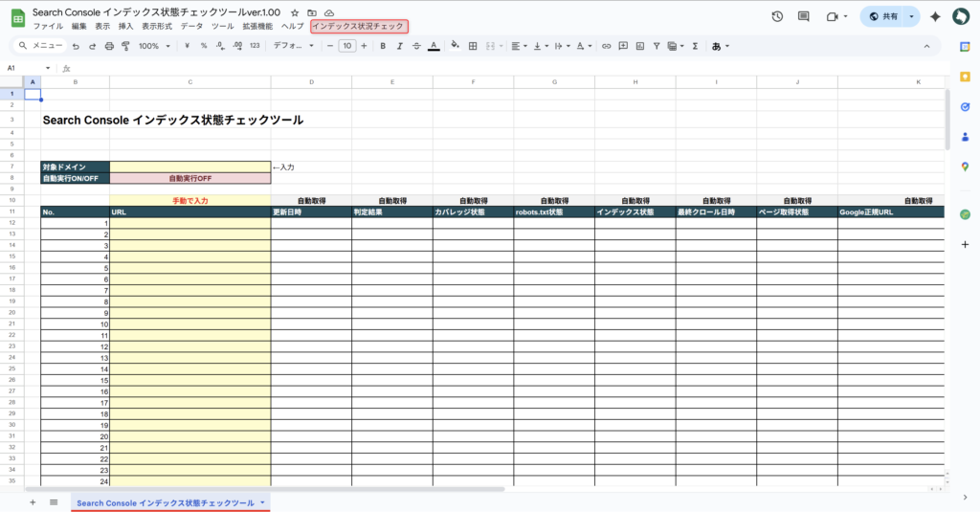The height and width of the screenshot is (512, 980).
Task: Click the print icon
Action: pyautogui.click(x=109, y=46)
